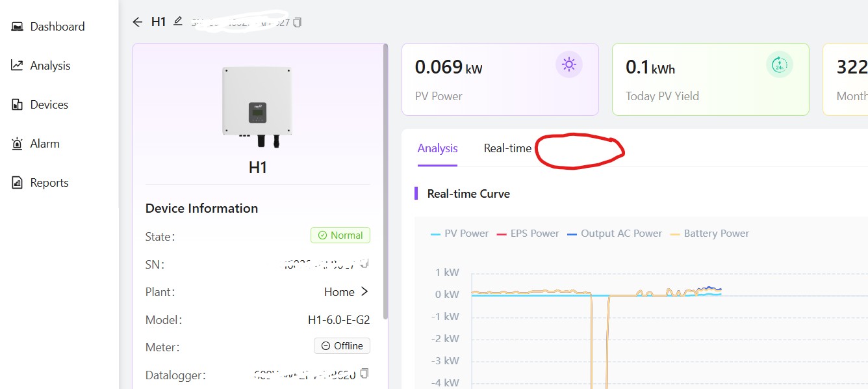Screen dimensions: 868x389
Task: Click the pencil edit icon beside H1
Action: 178,21
